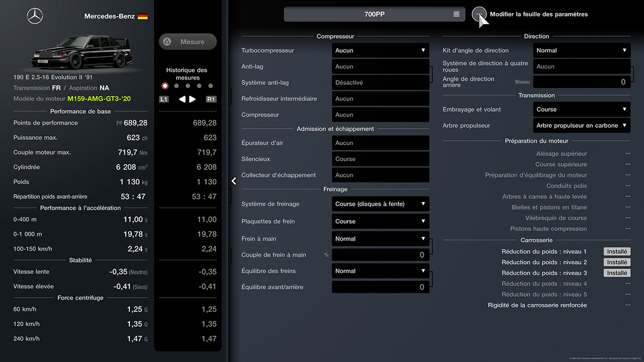Click the 240 km/h force value 1,47 G
This screenshot has width=644, height=362.
[137, 339]
